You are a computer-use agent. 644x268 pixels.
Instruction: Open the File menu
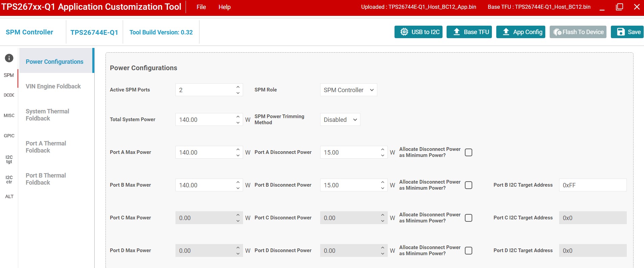pyautogui.click(x=201, y=7)
